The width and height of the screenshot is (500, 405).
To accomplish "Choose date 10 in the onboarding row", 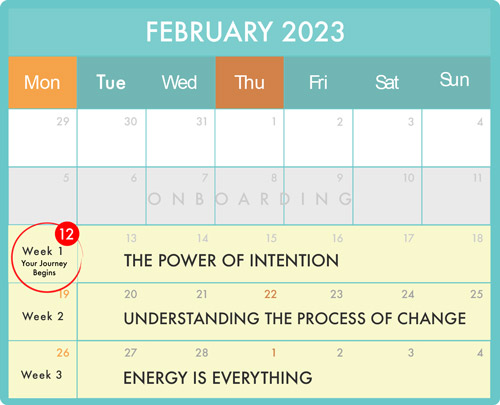I will pos(408,178).
